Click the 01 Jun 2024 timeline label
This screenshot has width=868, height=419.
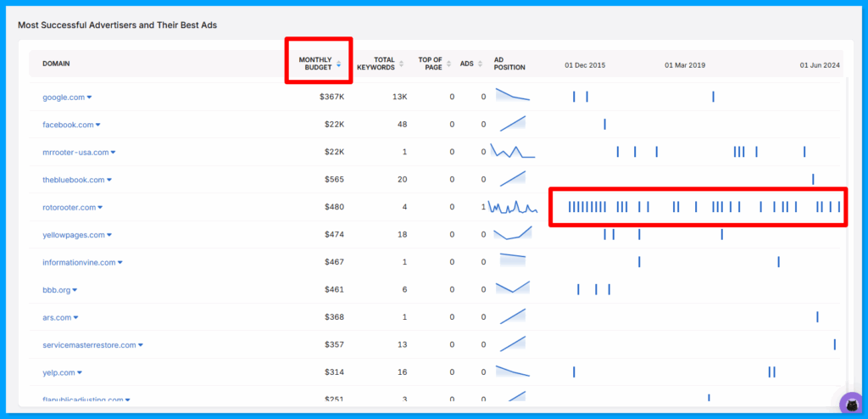click(x=820, y=65)
